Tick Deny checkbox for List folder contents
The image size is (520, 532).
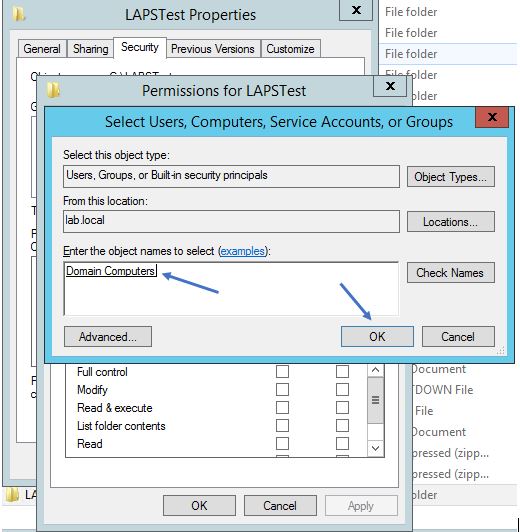(342, 425)
